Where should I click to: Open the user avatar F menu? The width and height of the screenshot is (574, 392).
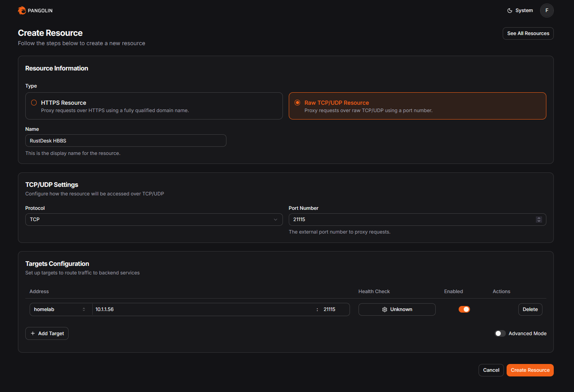pos(546,11)
